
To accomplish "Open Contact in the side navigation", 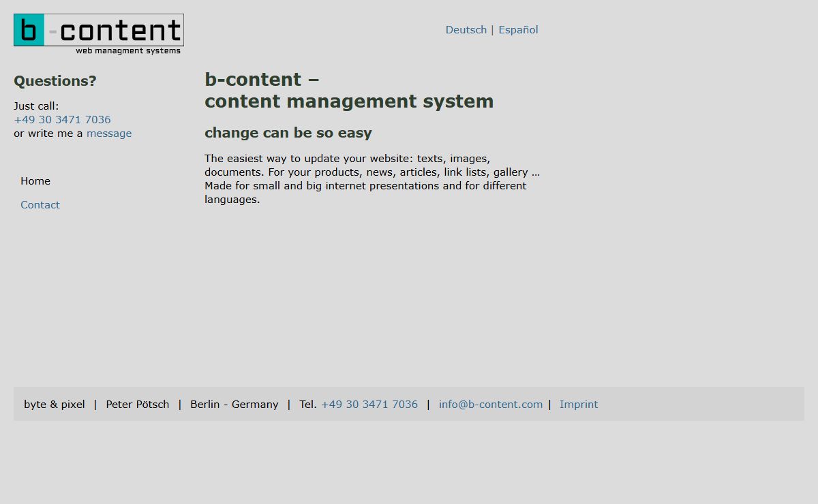I will click(x=40, y=205).
